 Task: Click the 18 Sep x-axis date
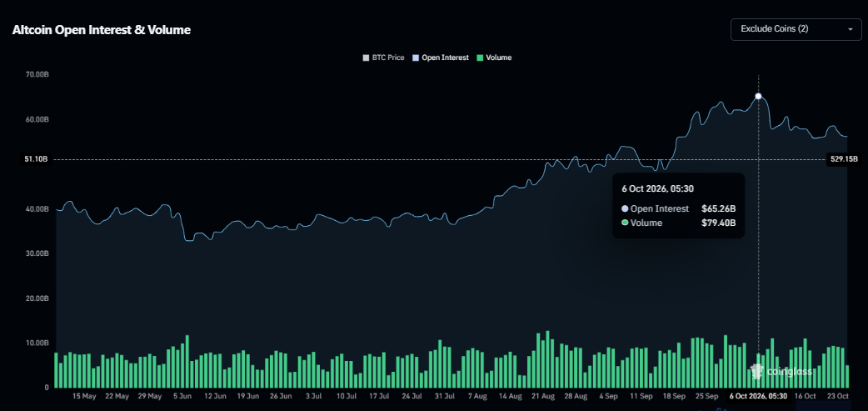[674, 397]
